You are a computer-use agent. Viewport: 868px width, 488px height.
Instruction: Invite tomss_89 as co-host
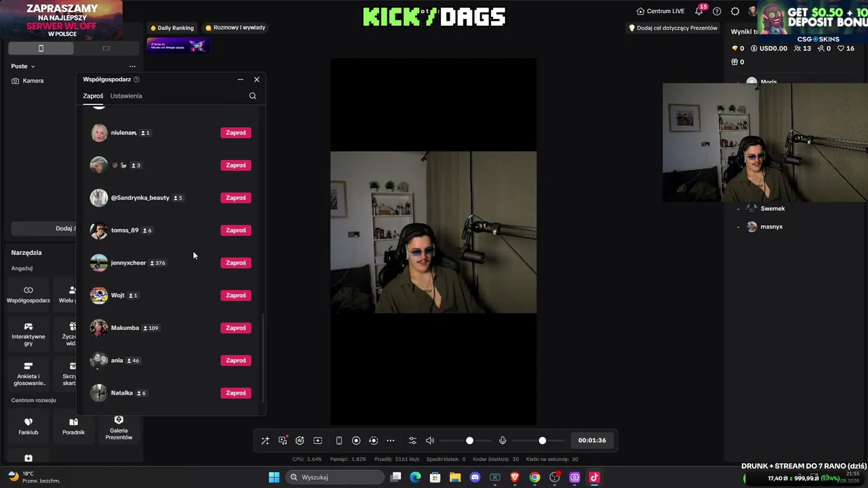click(236, 230)
